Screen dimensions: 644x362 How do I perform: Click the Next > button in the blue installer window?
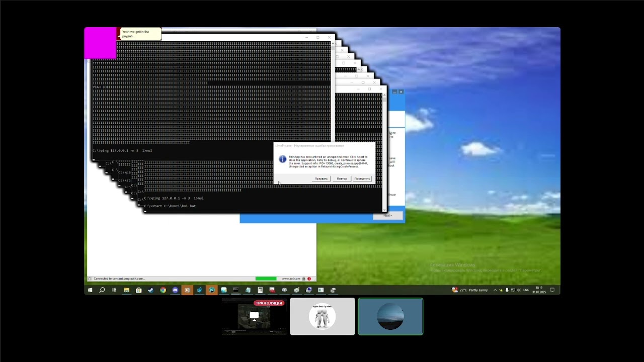point(387,216)
